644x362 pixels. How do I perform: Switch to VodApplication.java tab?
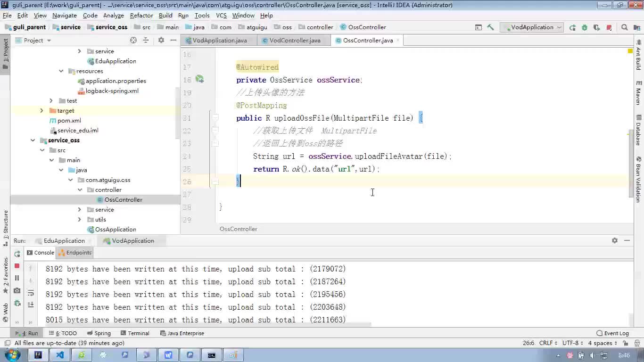click(x=219, y=41)
